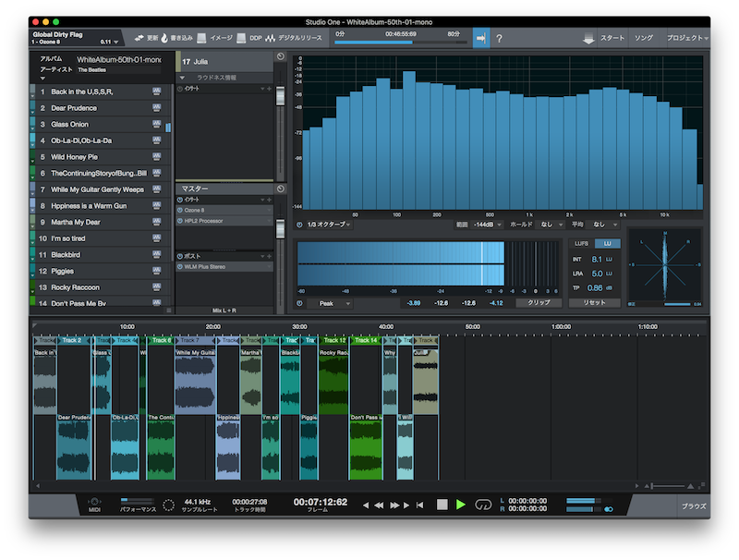Select the LUFS loudness unit
The image size is (739, 560).
[581, 244]
